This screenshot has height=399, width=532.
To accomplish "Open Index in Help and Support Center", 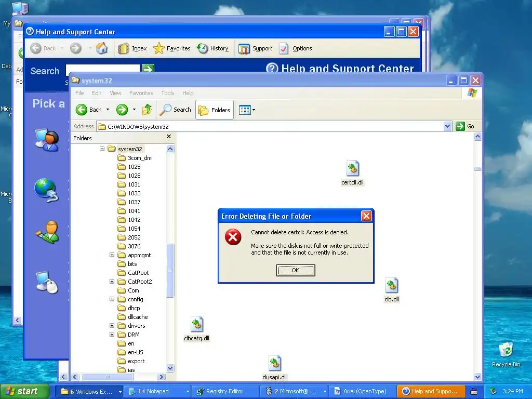I will tap(132, 48).
